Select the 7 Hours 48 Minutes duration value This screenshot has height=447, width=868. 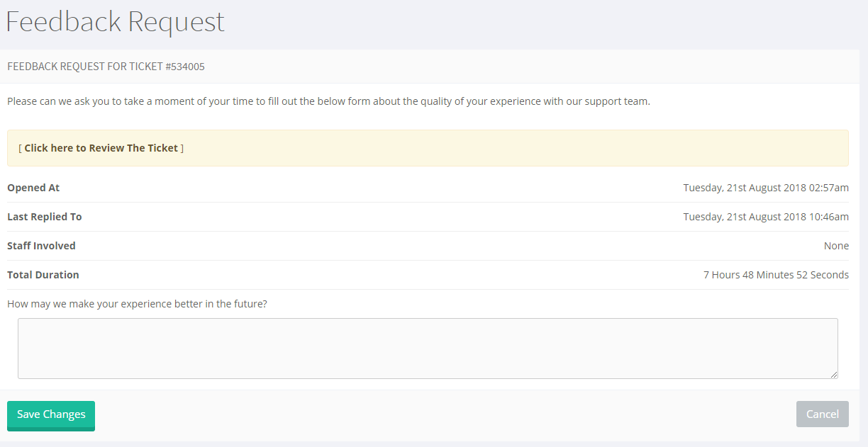[x=776, y=275]
